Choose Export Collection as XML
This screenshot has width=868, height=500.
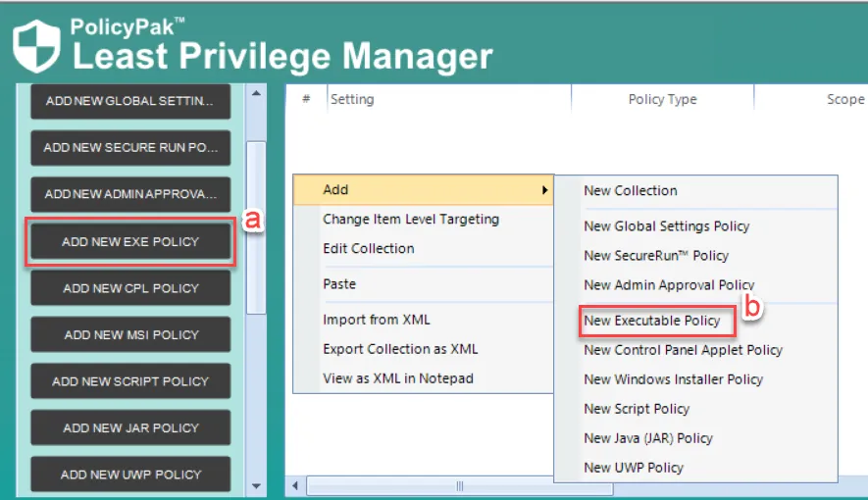(x=400, y=349)
